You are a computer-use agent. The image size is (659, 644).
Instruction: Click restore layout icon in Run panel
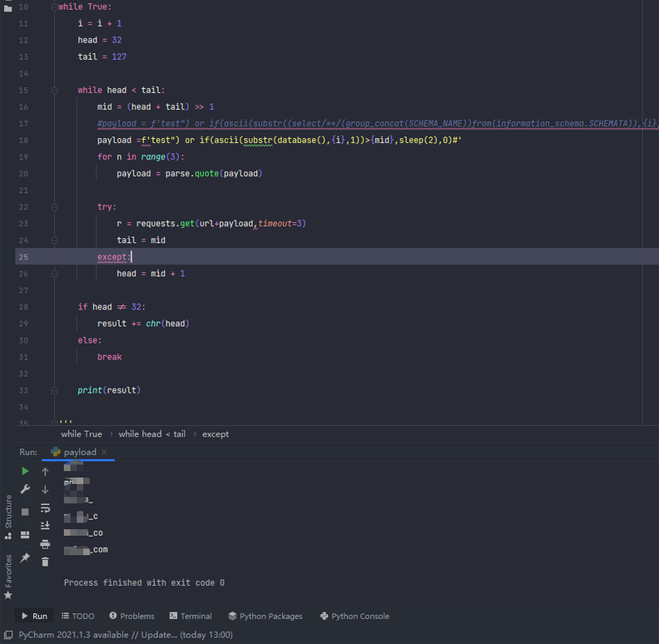25,535
